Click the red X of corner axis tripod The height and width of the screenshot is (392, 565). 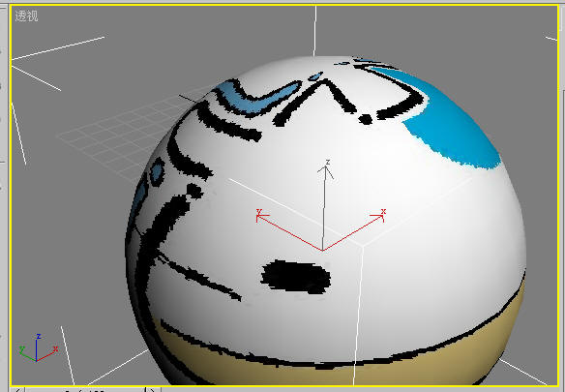(x=55, y=348)
